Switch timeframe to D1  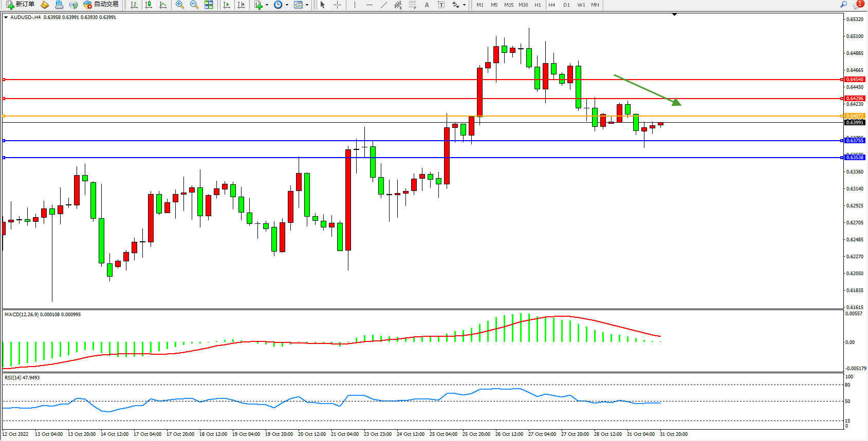pos(566,5)
